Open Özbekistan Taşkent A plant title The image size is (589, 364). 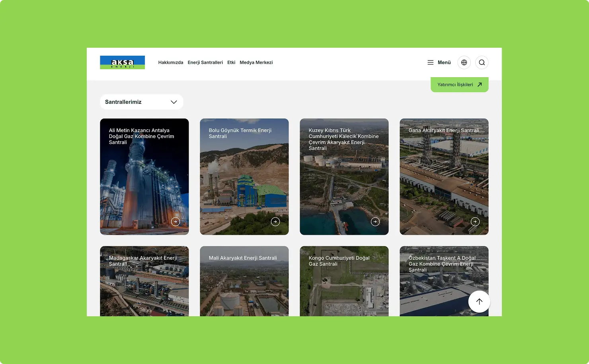coord(442,264)
